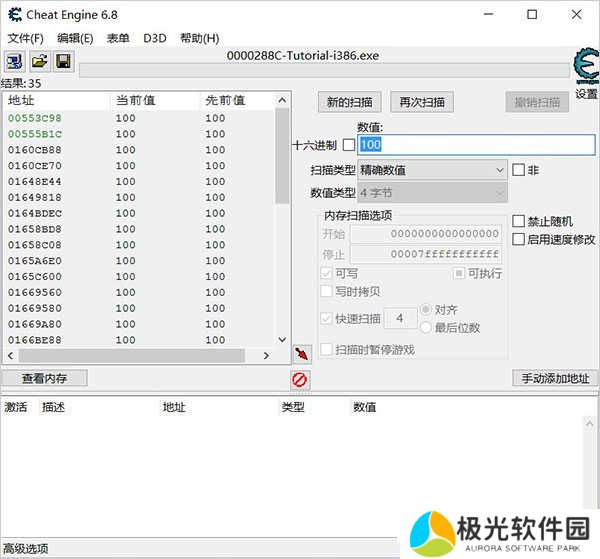Image resolution: width=600 pixels, height=559 pixels.
Task: Click the red arrow add-to-list icon
Action: click(302, 354)
